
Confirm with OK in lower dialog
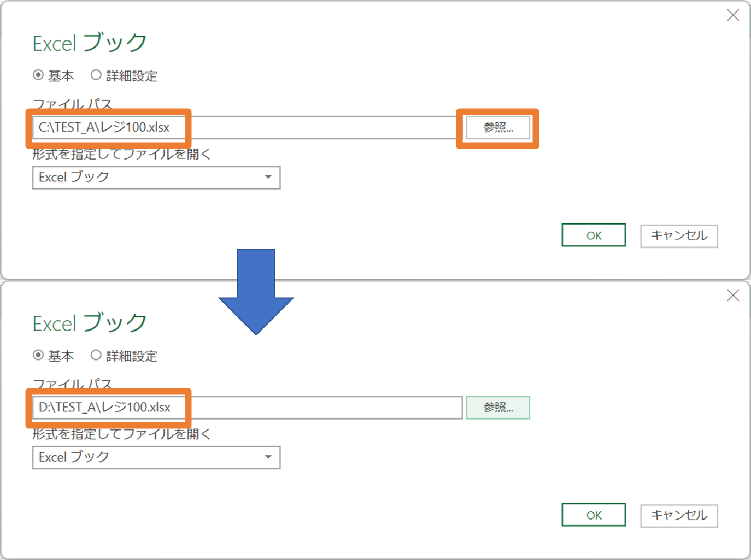594,515
